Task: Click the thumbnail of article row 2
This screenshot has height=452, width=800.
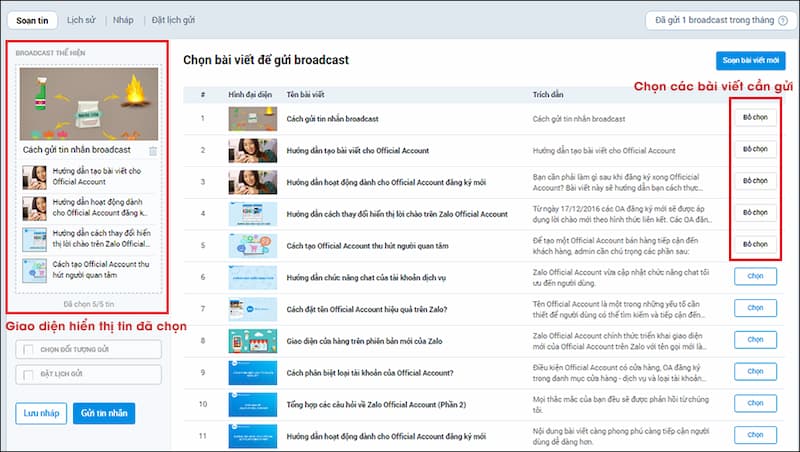Action: (253, 150)
